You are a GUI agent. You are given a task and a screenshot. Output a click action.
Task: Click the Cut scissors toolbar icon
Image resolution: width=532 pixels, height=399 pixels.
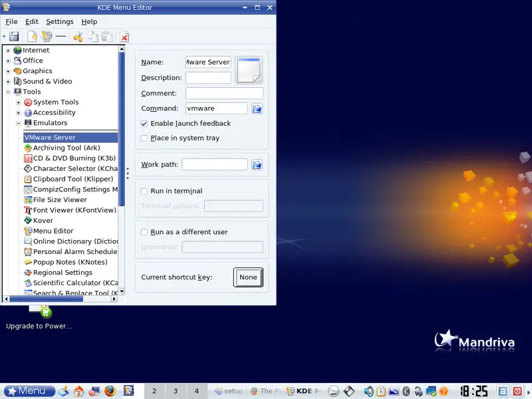(x=78, y=37)
